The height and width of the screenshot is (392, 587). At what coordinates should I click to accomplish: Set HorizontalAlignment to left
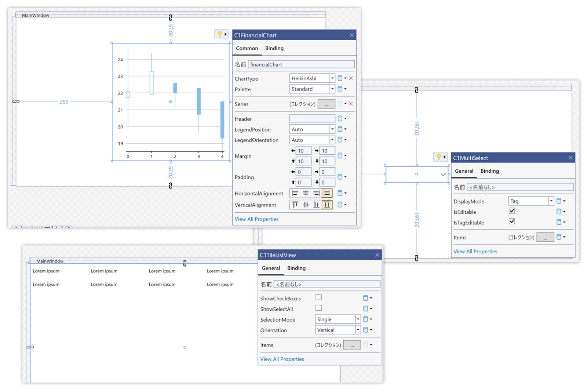coord(295,193)
